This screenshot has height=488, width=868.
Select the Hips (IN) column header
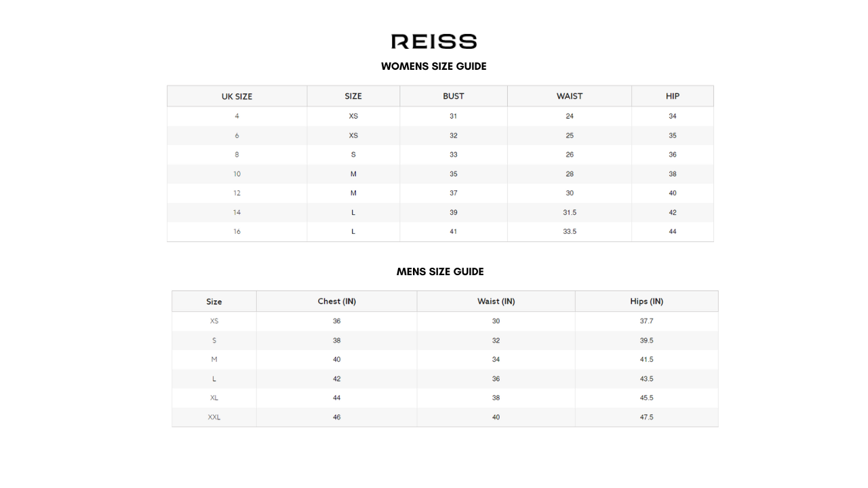pos(646,302)
